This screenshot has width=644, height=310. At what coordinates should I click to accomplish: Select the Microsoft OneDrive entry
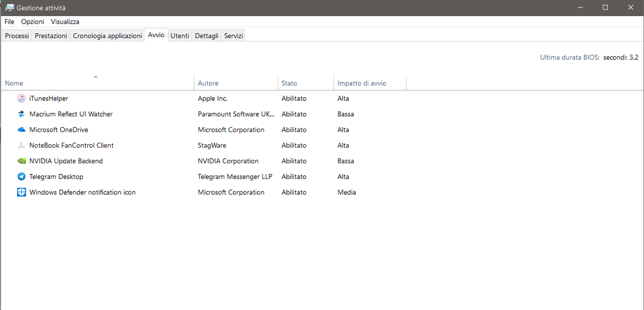pyautogui.click(x=59, y=130)
